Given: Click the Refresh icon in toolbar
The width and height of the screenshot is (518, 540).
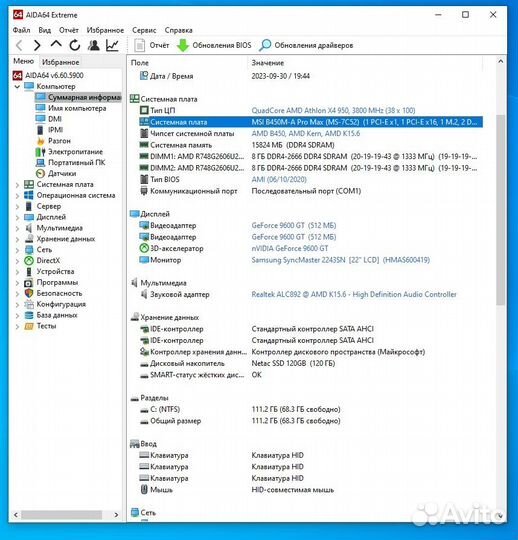Looking at the screenshot, I should [75, 45].
